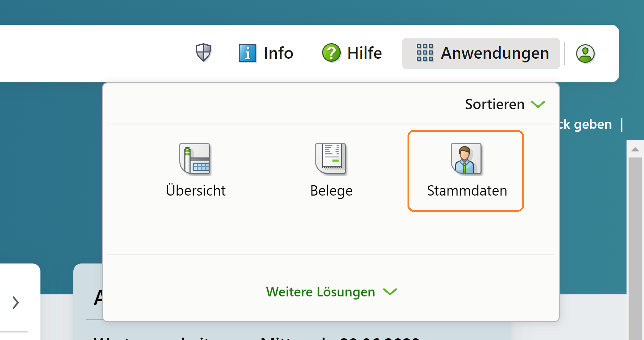The width and height of the screenshot is (644, 340).
Task: Click the scrollbar up arrow
Action: tap(635, 149)
